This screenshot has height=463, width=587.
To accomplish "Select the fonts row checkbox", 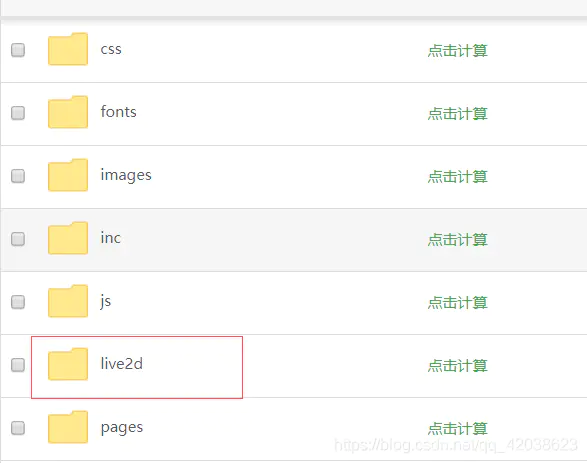I will pos(18,113).
